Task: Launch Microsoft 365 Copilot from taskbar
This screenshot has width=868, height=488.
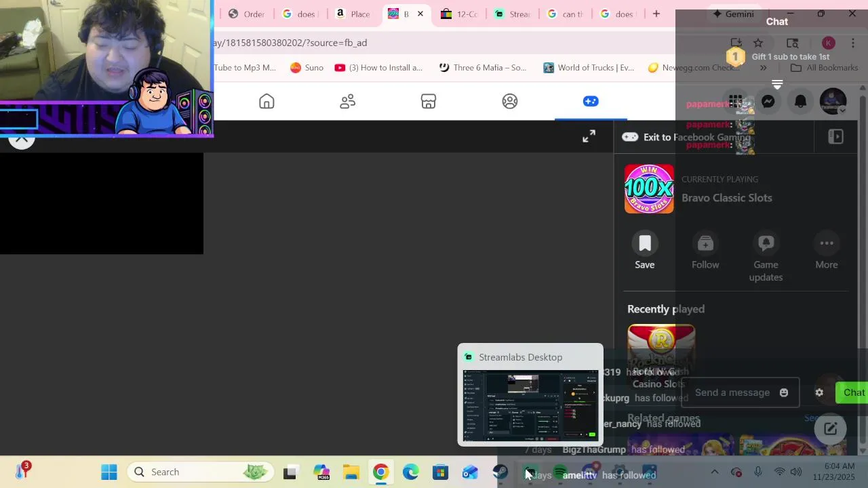Action: tap(321, 472)
